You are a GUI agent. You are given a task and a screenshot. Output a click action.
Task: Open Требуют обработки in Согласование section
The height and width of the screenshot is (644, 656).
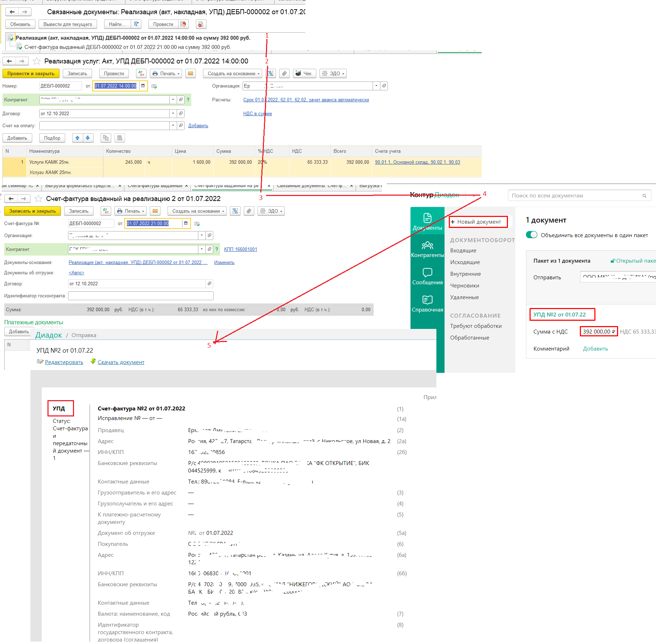(x=476, y=326)
